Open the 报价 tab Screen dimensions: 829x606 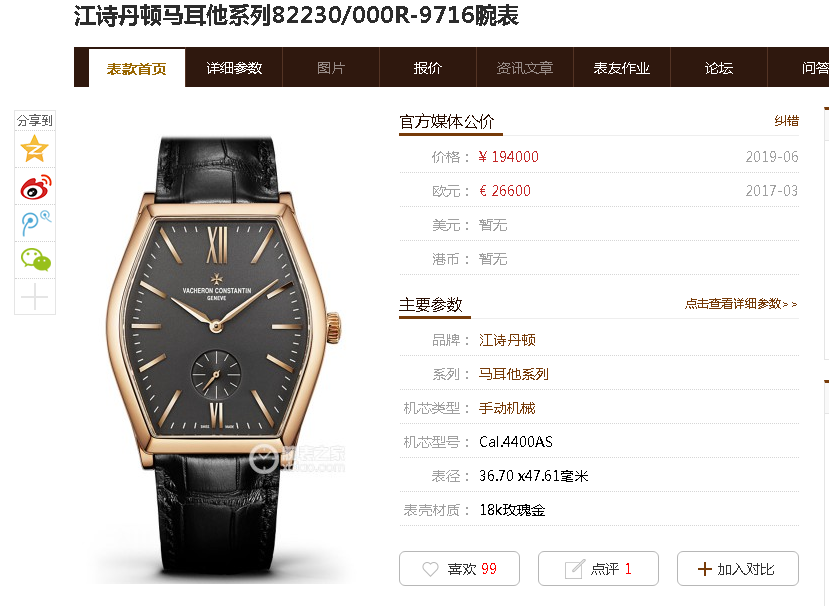428,68
